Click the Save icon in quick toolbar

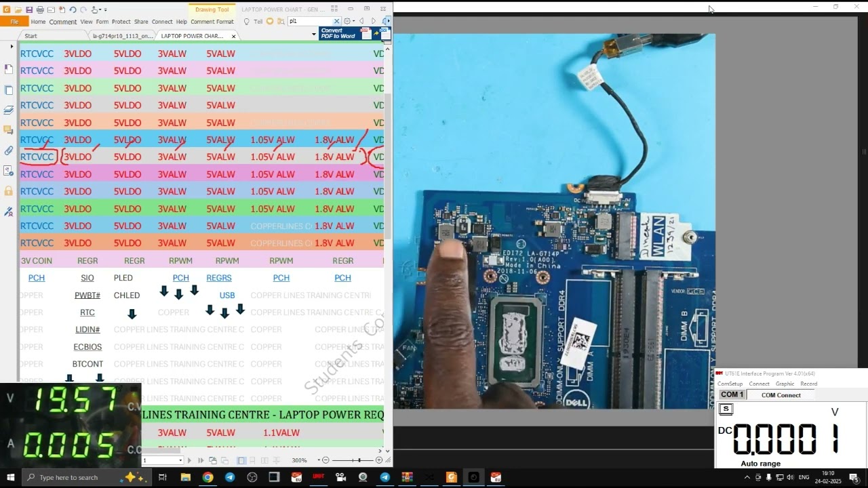click(29, 9)
